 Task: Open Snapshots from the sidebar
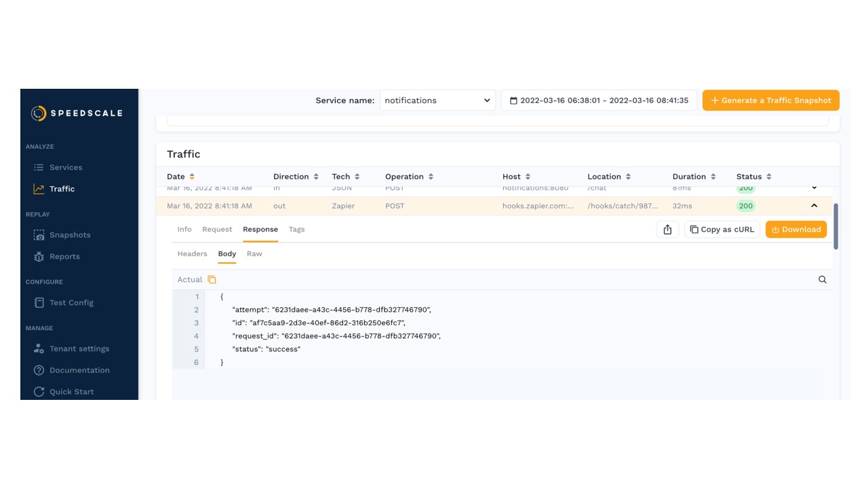69,235
